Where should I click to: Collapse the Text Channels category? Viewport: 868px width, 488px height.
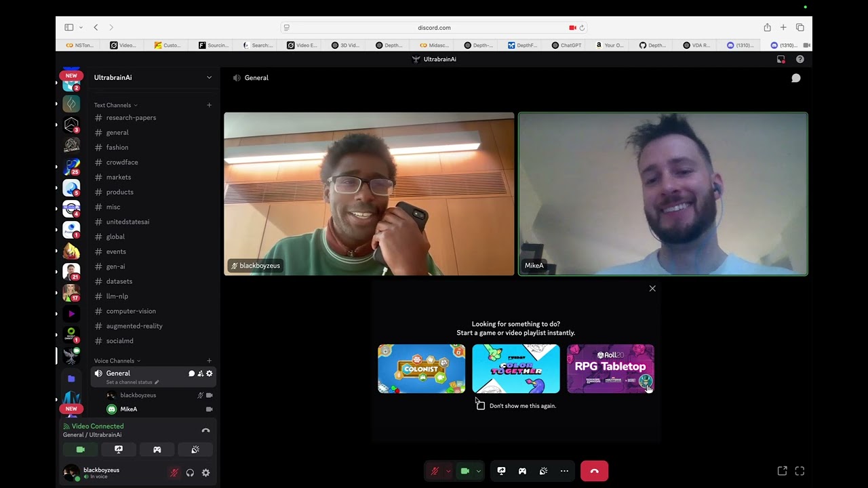115,105
